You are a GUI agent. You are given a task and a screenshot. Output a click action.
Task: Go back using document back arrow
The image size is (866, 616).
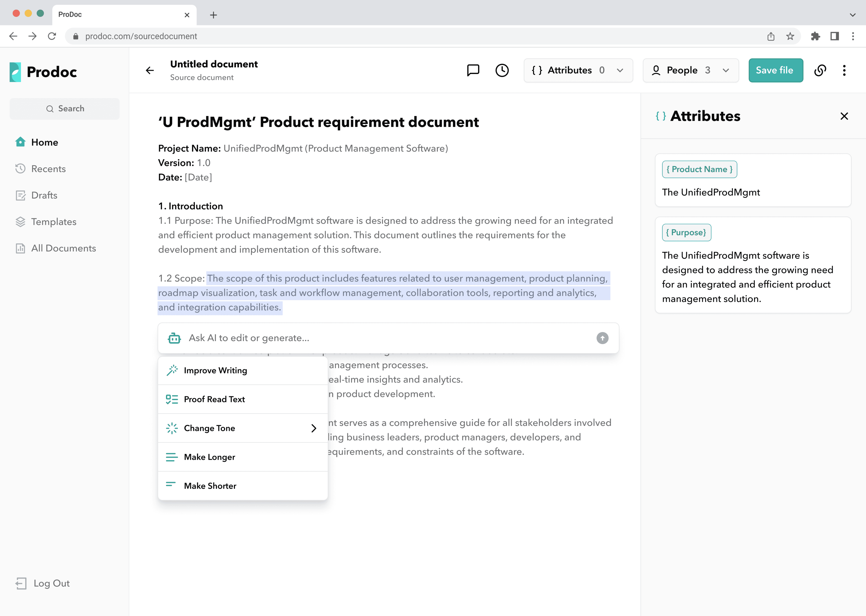click(150, 70)
